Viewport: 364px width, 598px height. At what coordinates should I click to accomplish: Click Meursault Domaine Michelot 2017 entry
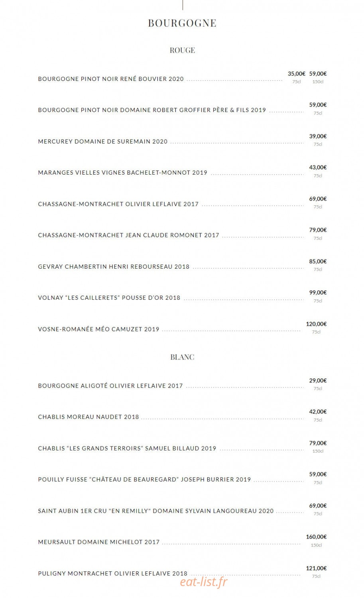pos(99,542)
